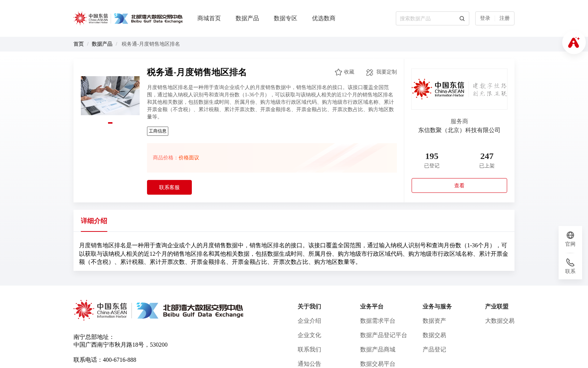Open footer link 大数据交易
The height and width of the screenshot is (368, 588).
point(500,321)
